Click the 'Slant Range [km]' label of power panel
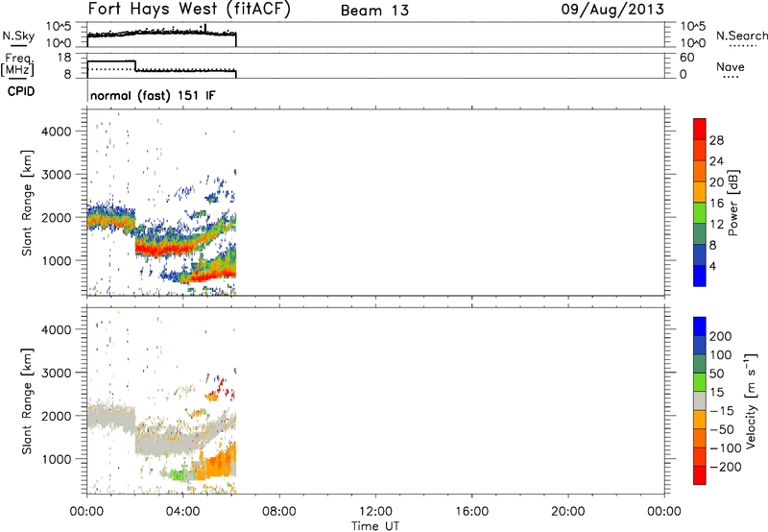768x532 pixels. 27,204
